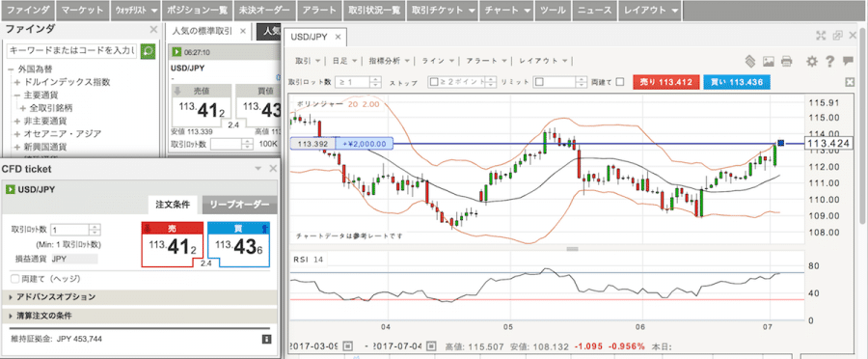Viewport: 868px width, 359px height.
Task: Click the layers icon in chart toolbar
Action: (x=750, y=61)
